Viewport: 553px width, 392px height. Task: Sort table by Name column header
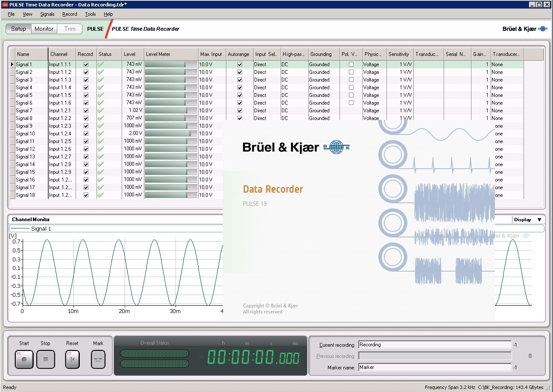pyautogui.click(x=32, y=54)
